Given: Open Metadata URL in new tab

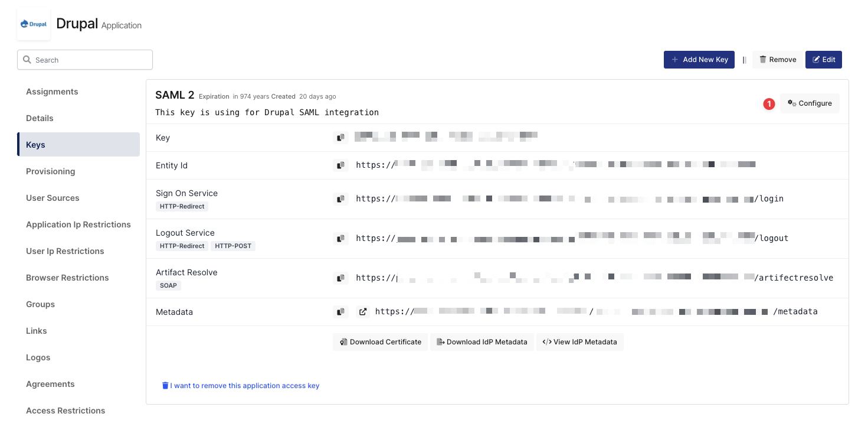Looking at the screenshot, I should (x=362, y=311).
